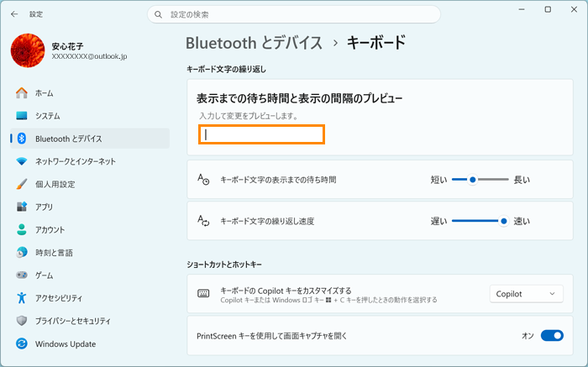Click キーボード文字の表示までの待ち時間 label

tap(278, 180)
